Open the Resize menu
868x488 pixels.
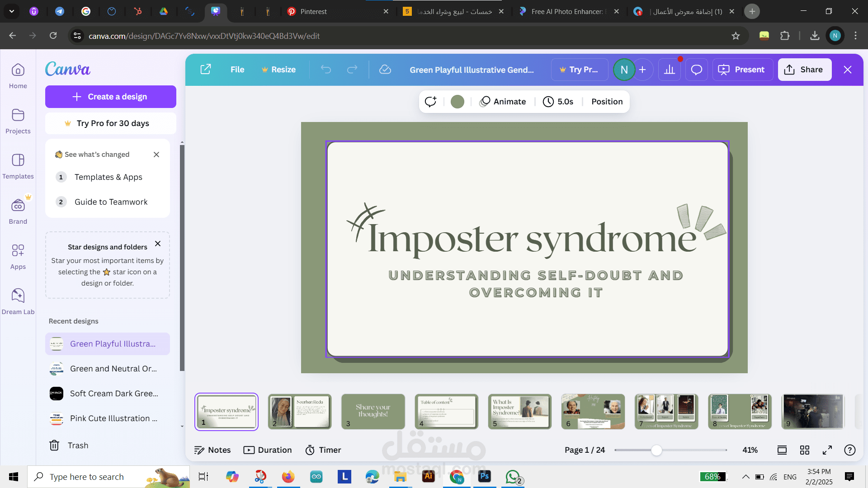[279, 70]
